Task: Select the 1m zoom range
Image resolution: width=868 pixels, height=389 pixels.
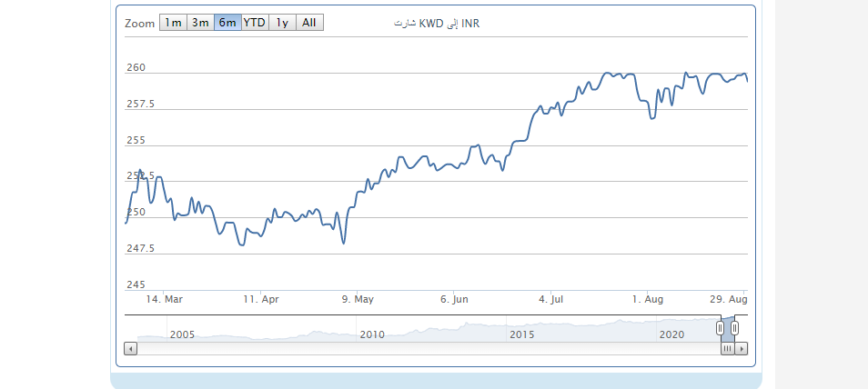Action: 173,23
